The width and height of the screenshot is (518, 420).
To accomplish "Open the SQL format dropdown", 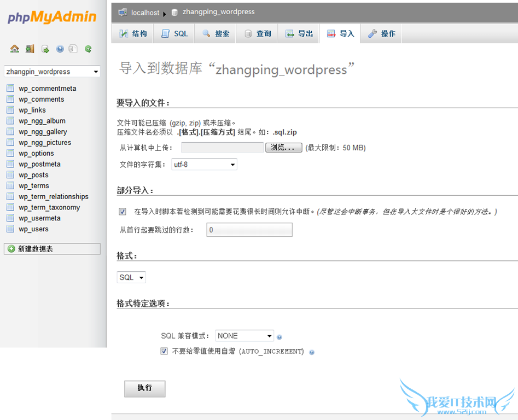I will click(x=131, y=277).
